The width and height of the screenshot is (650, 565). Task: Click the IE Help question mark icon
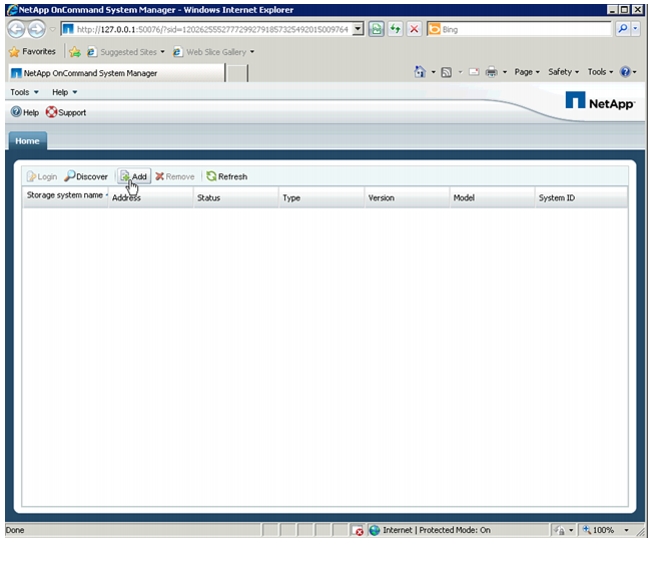(x=625, y=72)
